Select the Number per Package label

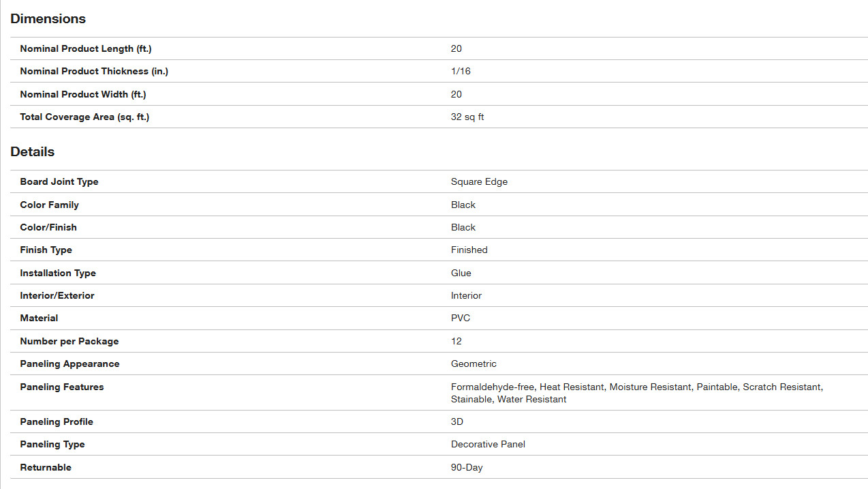69,341
